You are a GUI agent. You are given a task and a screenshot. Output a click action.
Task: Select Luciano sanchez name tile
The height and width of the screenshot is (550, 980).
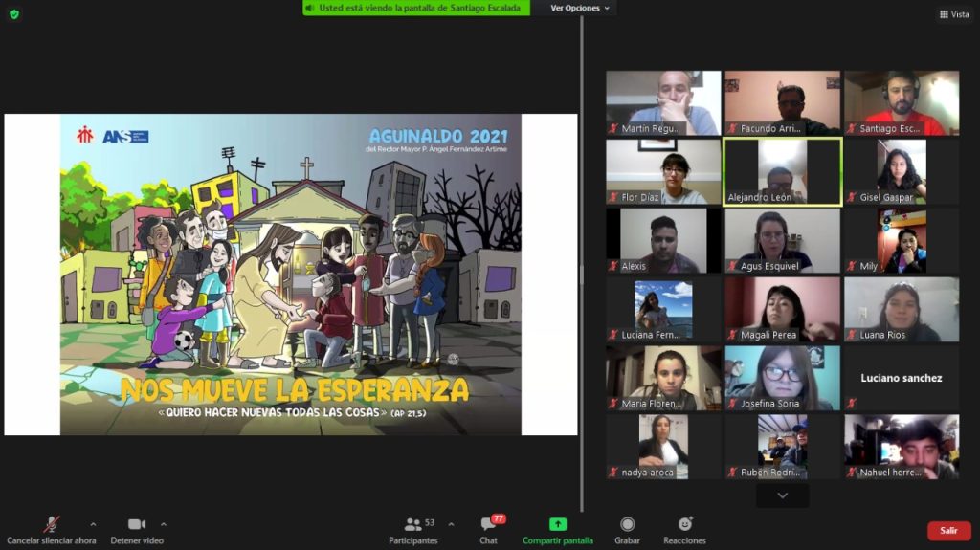902,378
